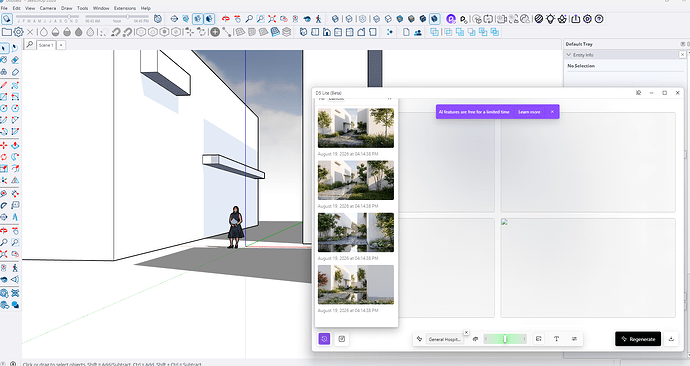Open the Window menu
Viewport: 690px width, 366px height.
point(101,8)
